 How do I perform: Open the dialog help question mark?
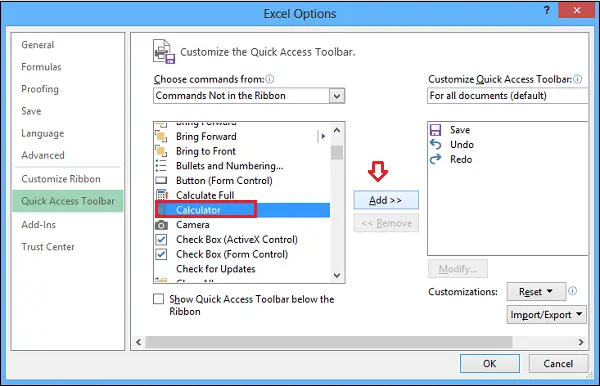pos(547,10)
